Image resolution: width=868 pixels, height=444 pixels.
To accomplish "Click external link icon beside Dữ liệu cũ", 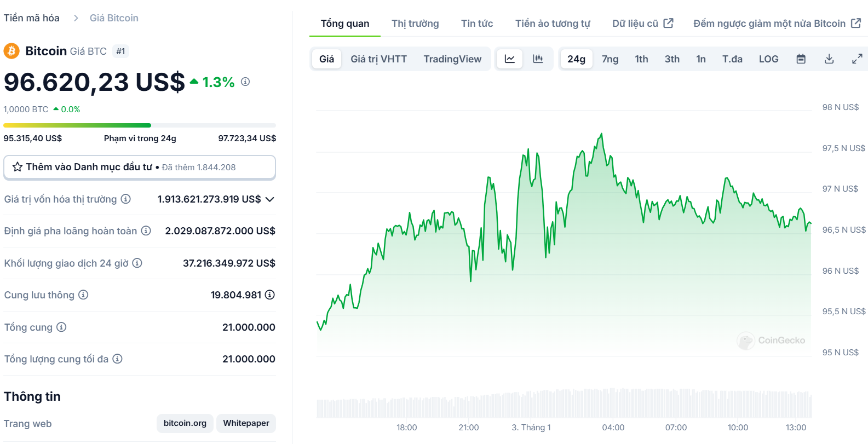I will tap(668, 23).
